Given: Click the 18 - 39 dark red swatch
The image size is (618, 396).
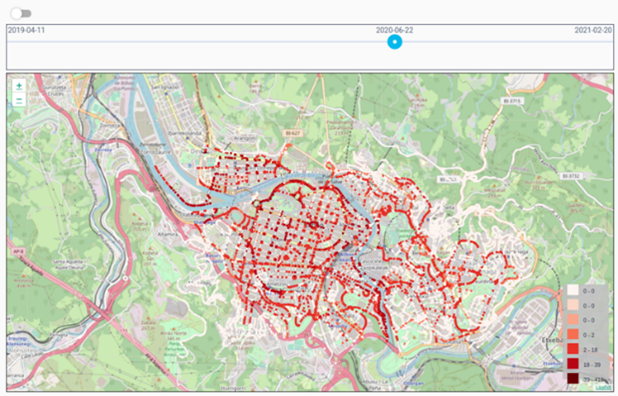Looking at the screenshot, I should click(573, 364).
